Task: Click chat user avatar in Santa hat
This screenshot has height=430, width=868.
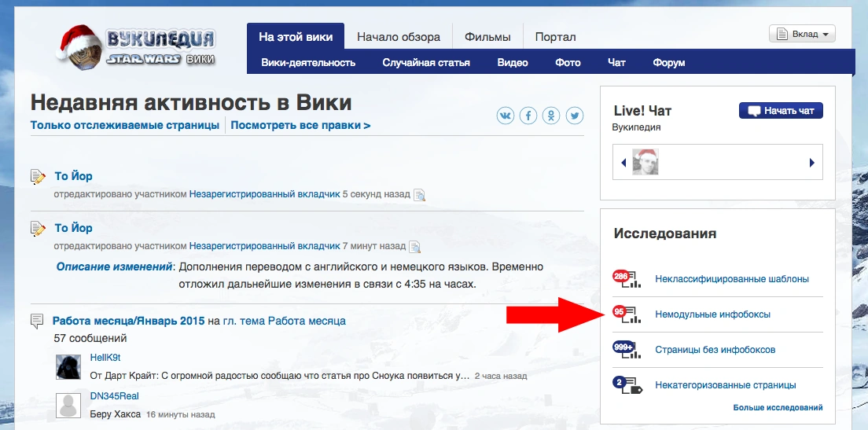Action: pos(645,162)
